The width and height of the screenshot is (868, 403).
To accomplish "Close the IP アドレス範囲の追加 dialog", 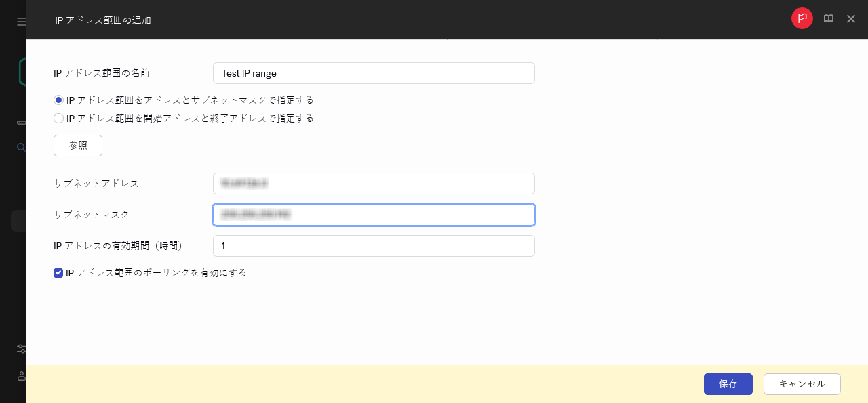I will click(x=851, y=19).
